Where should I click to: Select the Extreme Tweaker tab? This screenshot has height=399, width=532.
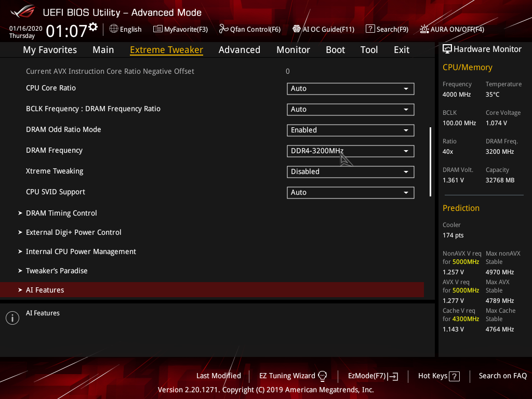pyautogui.click(x=166, y=50)
